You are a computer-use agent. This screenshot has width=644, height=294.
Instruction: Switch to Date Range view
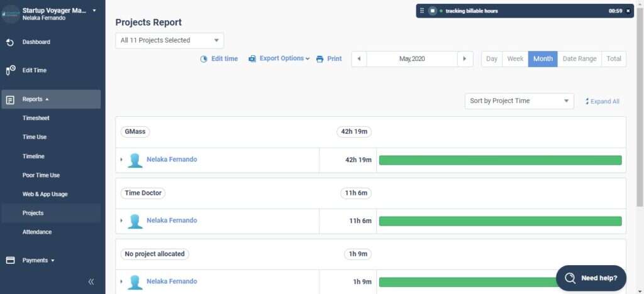click(579, 58)
